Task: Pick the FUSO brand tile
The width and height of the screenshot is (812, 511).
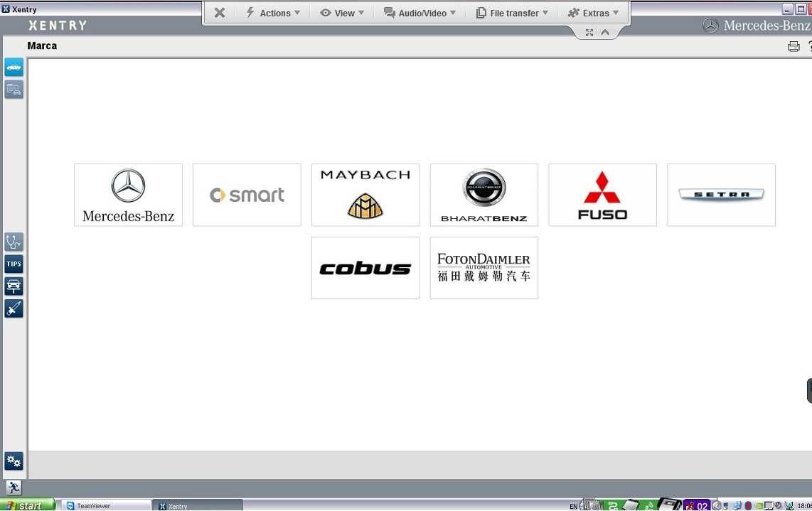Action: [603, 195]
